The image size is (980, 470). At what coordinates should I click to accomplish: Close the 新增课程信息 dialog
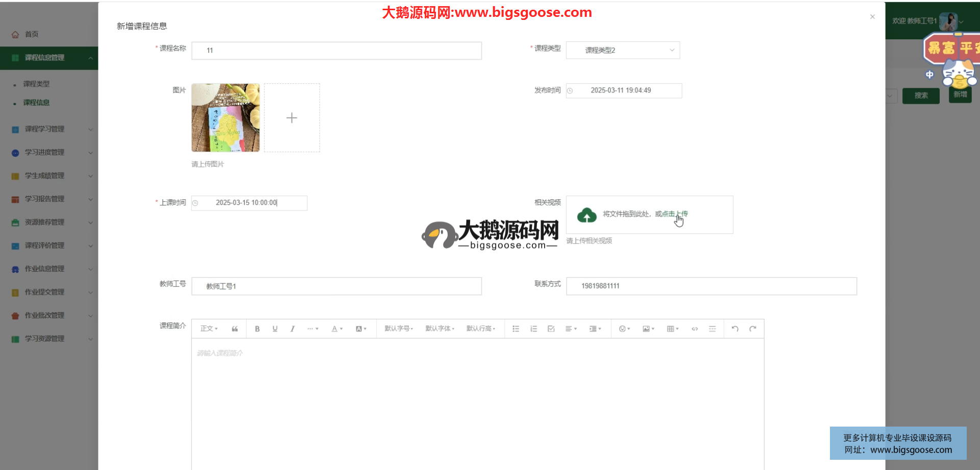click(872, 17)
